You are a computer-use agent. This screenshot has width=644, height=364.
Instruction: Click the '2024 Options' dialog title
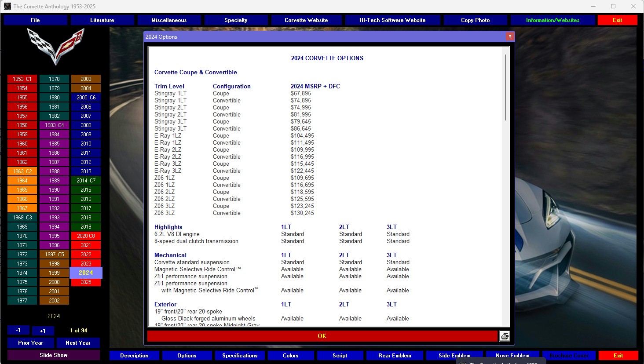(161, 37)
